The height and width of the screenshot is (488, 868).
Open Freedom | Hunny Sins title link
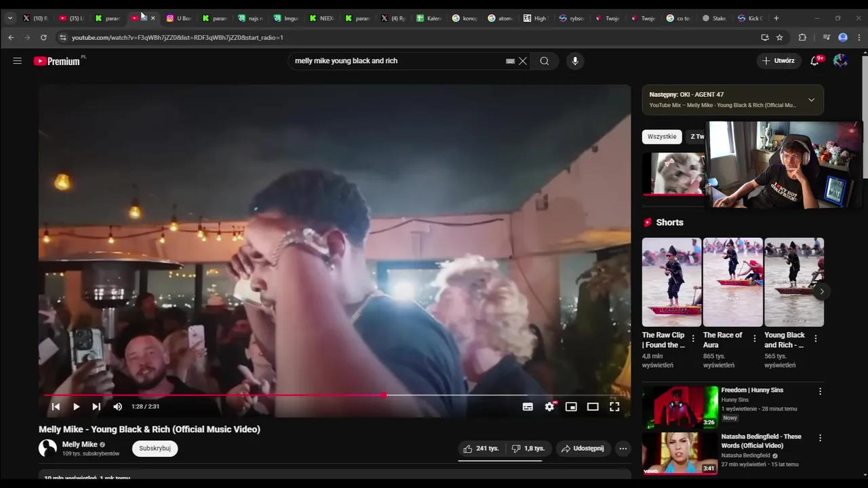pyautogui.click(x=752, y=390)
